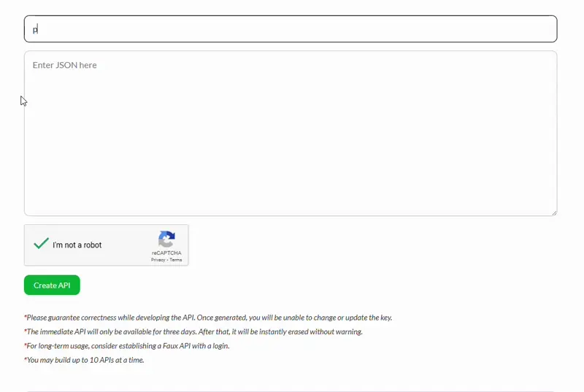Click the small reCAPTCHA caption under the logo
The height and width of the screenshot is (392, 584).
[x=166, y=253]
